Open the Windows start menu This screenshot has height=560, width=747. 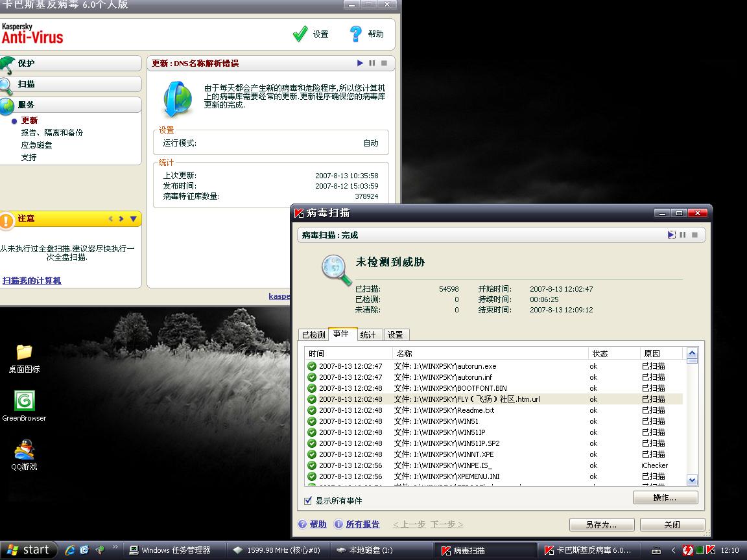[x=29, y=550]
